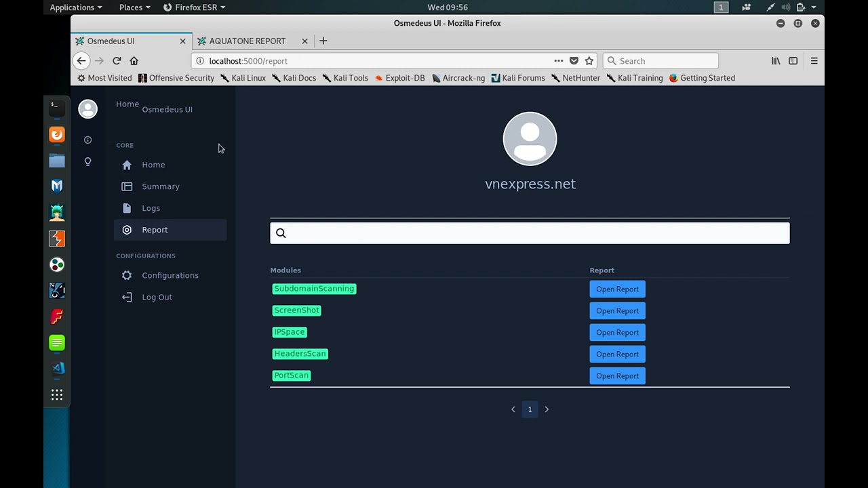Viewport: 868px width, 488px height.
Task: Go to previous page of modules
Action: coord(513,409)
